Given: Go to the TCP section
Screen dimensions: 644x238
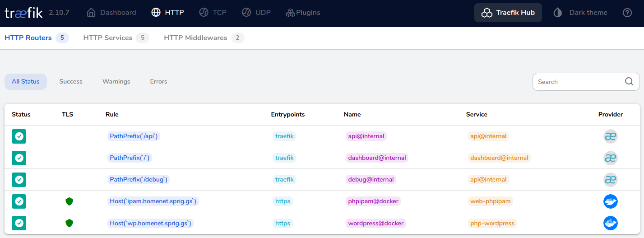Looking at the screenshot, I should pos(213,13).
